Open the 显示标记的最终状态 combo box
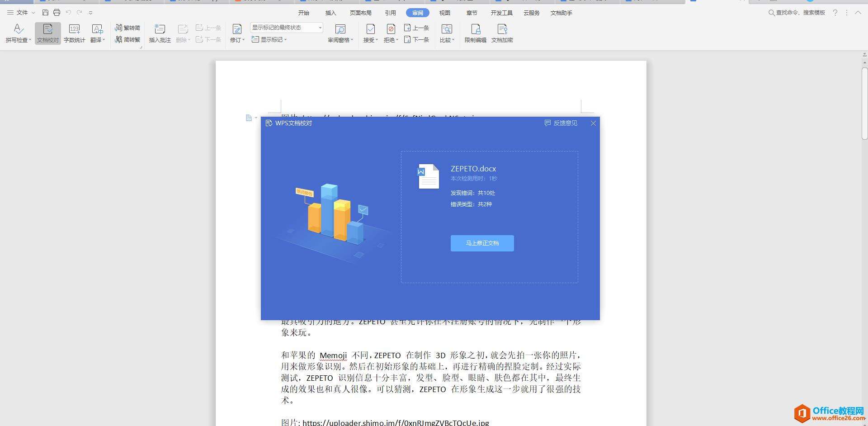Image resolution: width=868 pixels, height=426 pixels. click(x=287, y=28)
